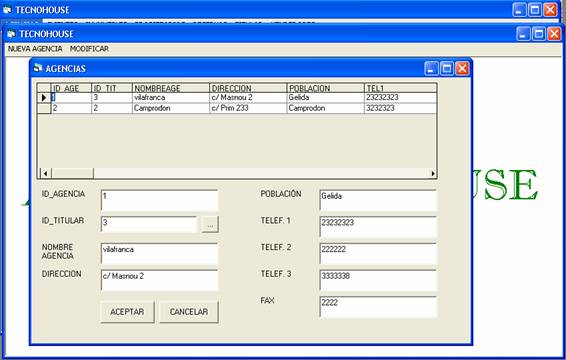Edit the POBLACIÓN field
The image size is (566, 360).
click(x=378, y=200)
